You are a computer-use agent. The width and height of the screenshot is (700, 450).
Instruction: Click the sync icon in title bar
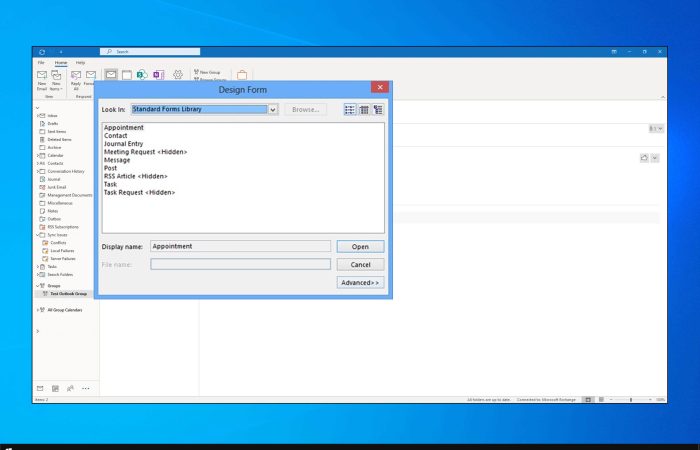click(42, 52)
